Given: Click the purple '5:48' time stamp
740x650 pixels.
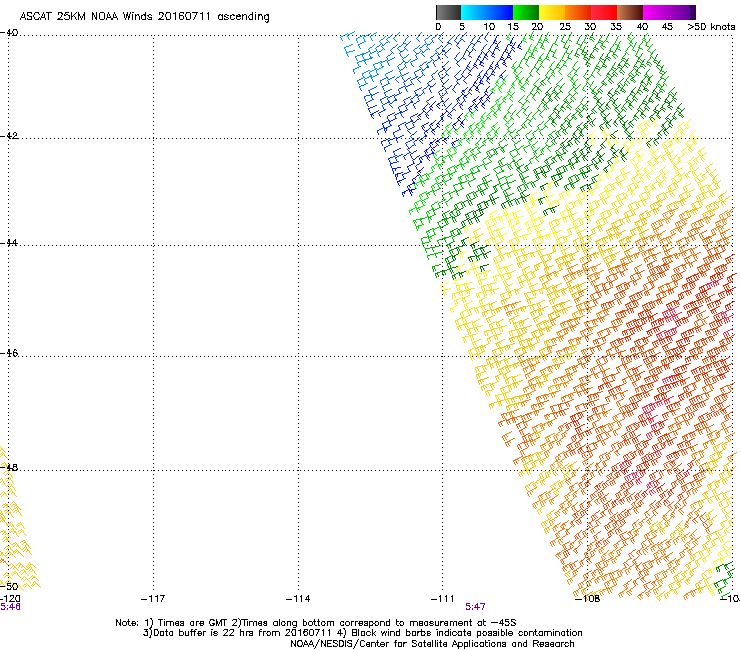Looking at the screenshot, I should tap(10, 607).
